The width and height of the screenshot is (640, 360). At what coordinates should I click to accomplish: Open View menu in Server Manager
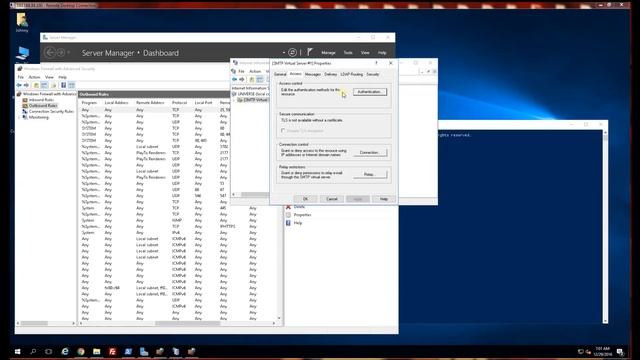[365, 53]
